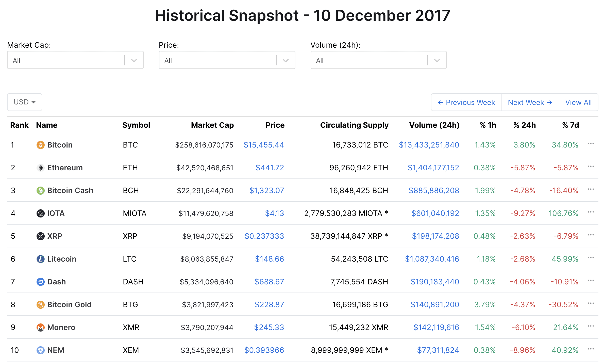Go to Next Week snapshot

click(x=530, y=102)
